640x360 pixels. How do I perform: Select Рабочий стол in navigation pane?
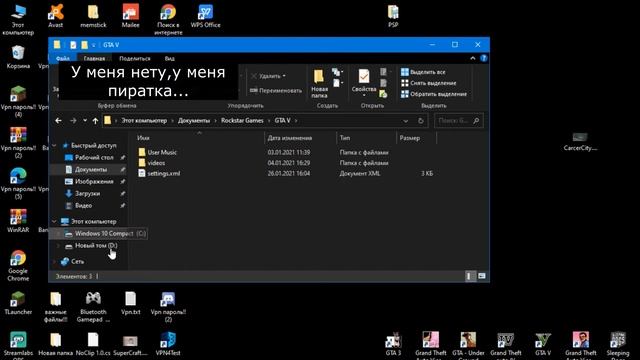point(94,157)
